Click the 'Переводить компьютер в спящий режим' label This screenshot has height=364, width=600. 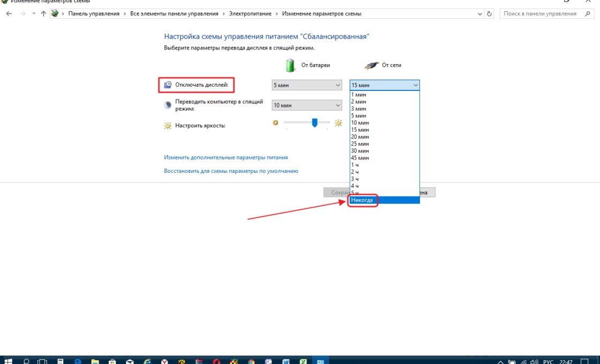coord(219,105)
